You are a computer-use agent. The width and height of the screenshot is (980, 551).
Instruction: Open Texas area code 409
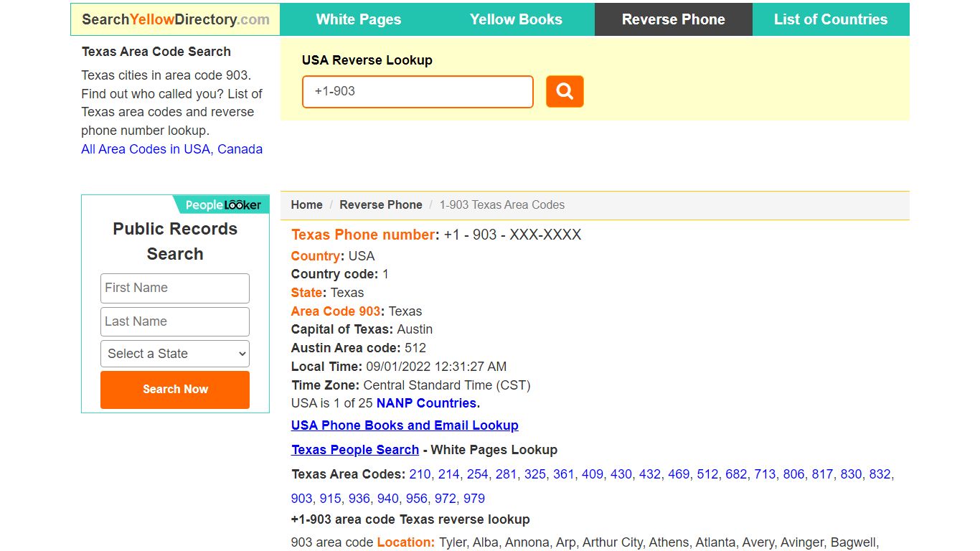pos(592,474)
